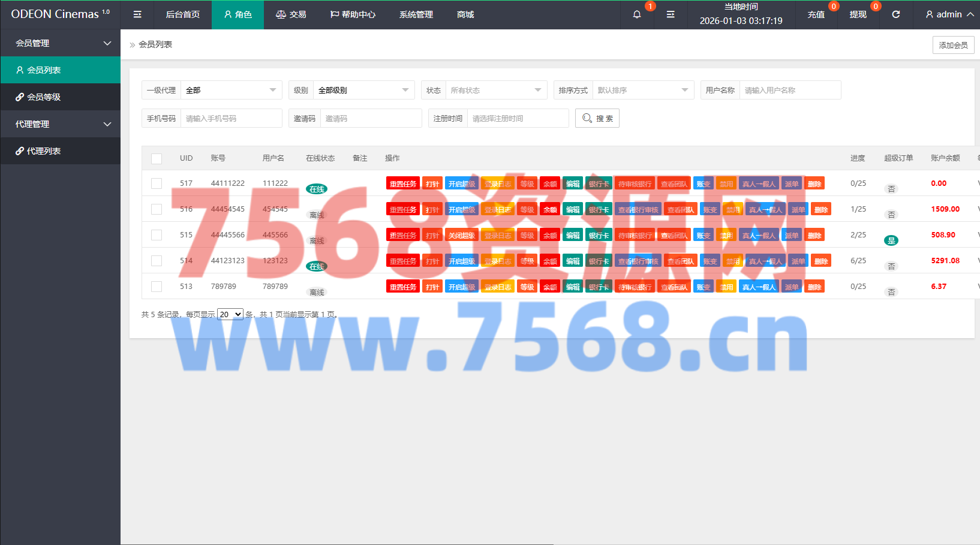
Task: Open the 系统管理 menu
Action: click(x=416, y=14)
